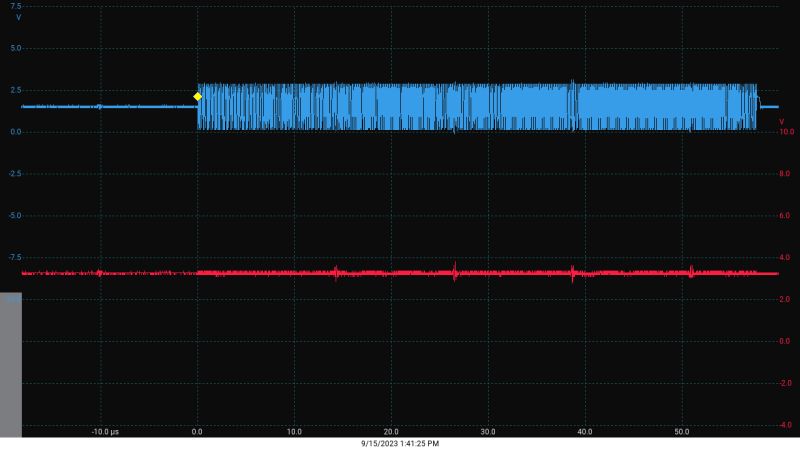
Task: Click the blue channel V unit label
Action: tap(19, 18)
